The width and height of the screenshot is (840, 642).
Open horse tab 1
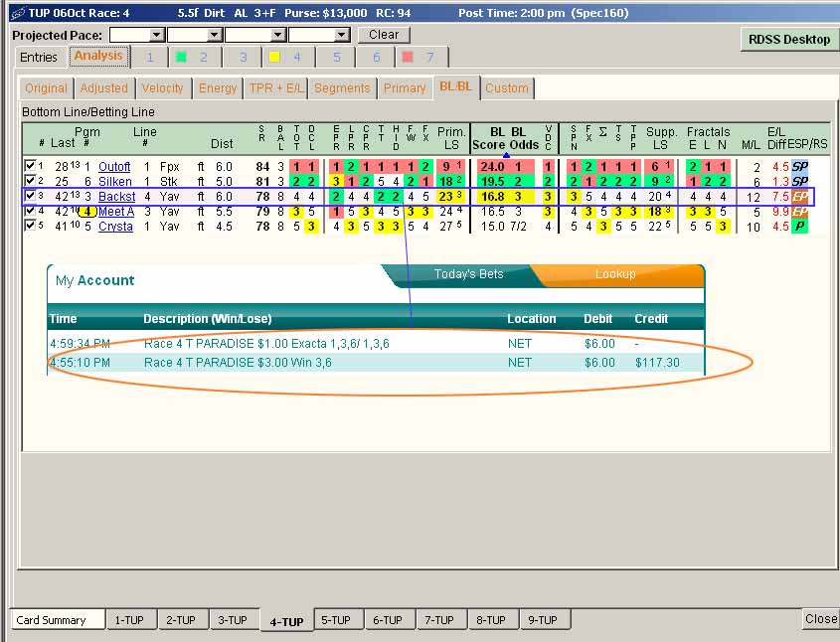click(149, 58)
